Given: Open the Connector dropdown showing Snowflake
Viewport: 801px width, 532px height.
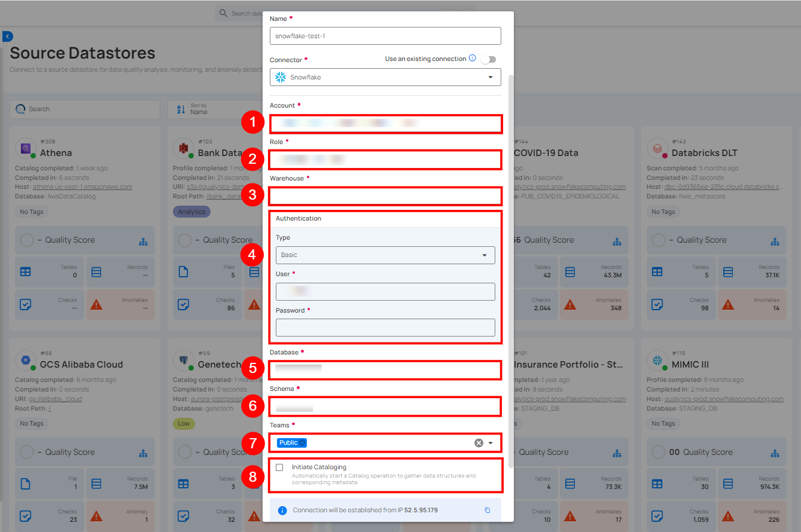Looking at the screenshot, I should [x=385, y=77].
